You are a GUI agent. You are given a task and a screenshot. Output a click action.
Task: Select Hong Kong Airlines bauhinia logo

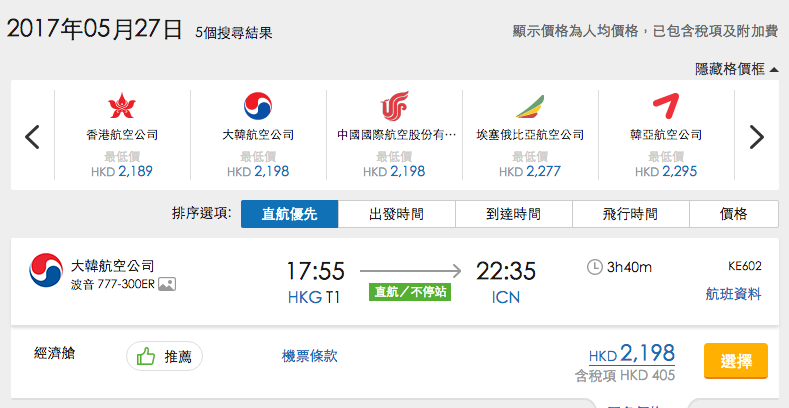tap(122, 106)
